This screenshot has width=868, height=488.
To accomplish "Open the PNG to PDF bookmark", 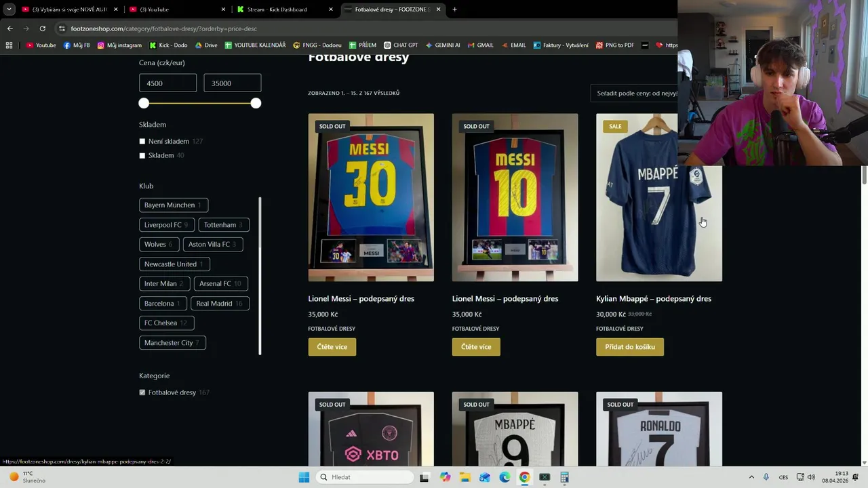I will (x=615, y=45).
